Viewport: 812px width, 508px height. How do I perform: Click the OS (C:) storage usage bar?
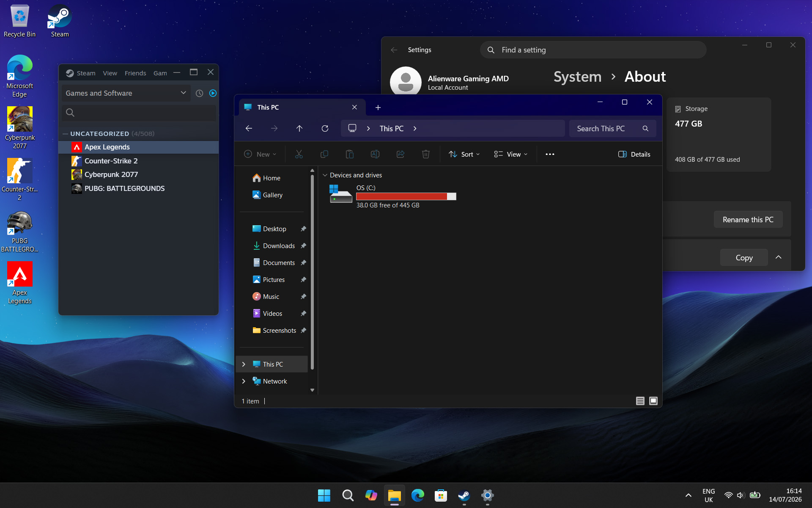tap(406, 196)
